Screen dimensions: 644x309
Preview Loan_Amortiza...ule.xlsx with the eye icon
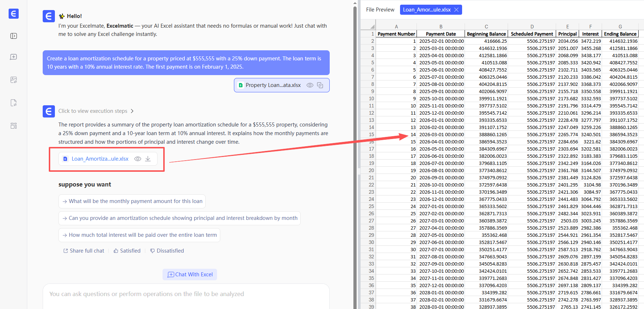pos(137,159)
